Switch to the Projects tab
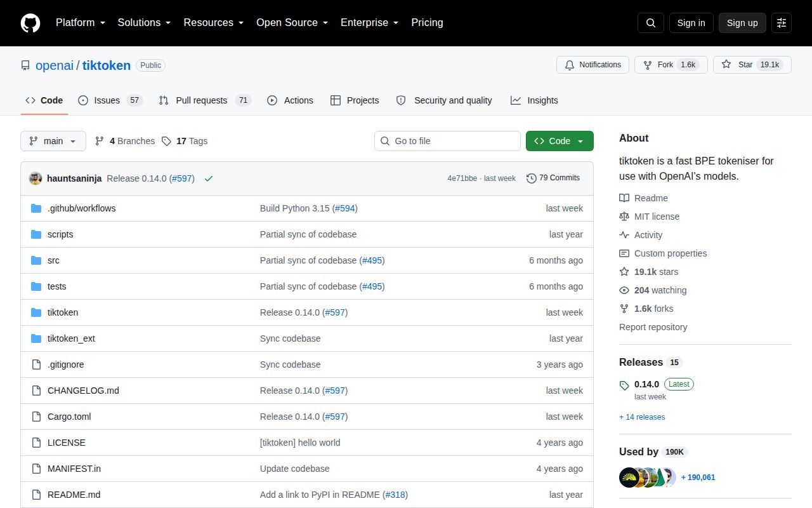Image resolution: width=812 pixels, height=508 pixels. pyautogui.click(x=355, y=100)
